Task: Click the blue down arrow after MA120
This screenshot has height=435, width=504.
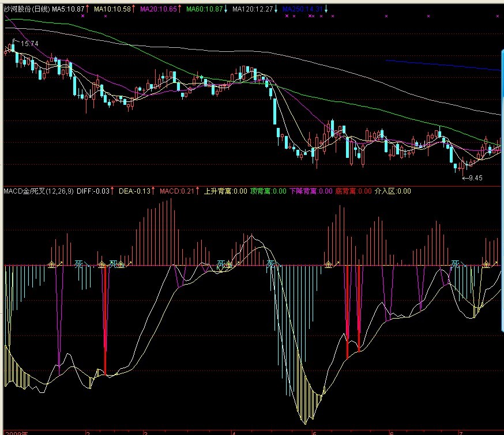Action: (x=276, y=10)
